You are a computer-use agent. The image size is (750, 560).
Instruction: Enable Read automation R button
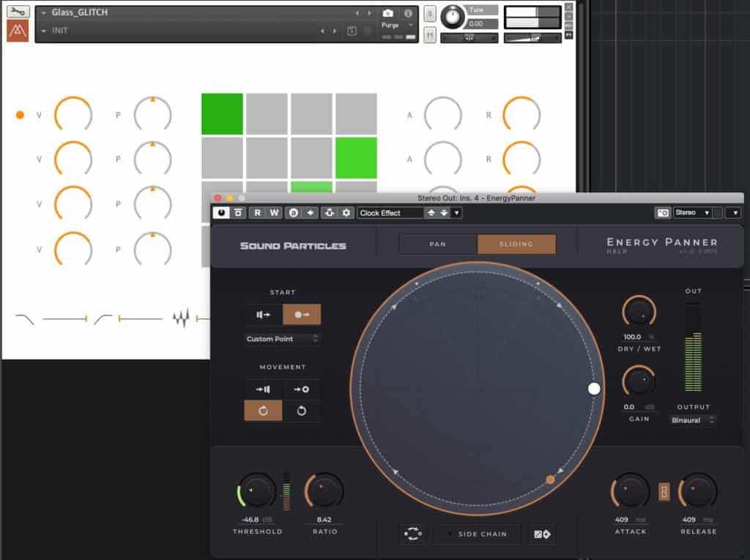click(257, 213)
